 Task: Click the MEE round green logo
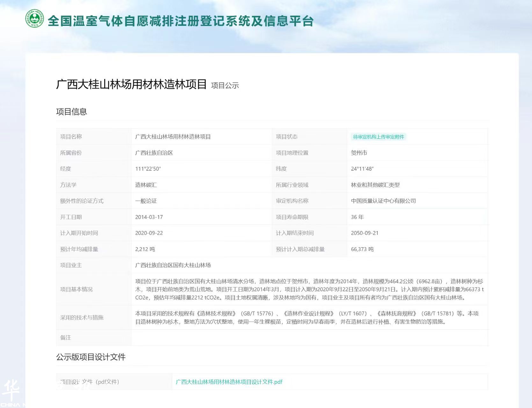[34, 19]
